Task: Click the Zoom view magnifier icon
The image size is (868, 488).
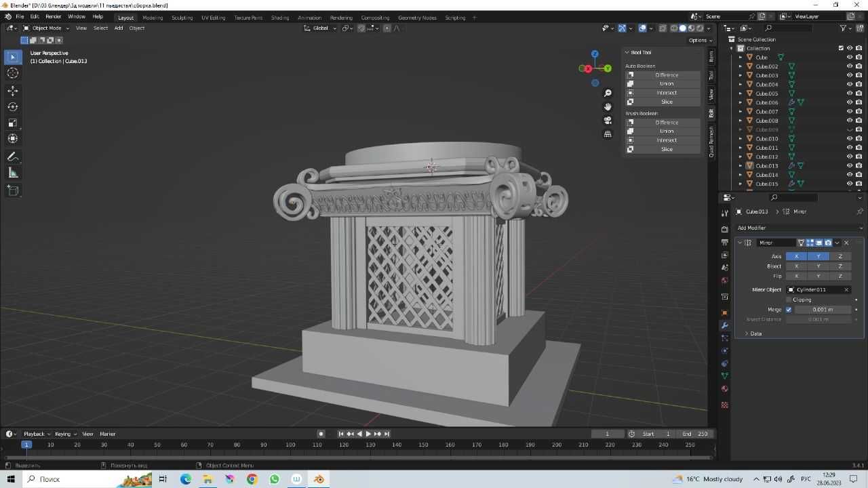Action: pos(608,93)
